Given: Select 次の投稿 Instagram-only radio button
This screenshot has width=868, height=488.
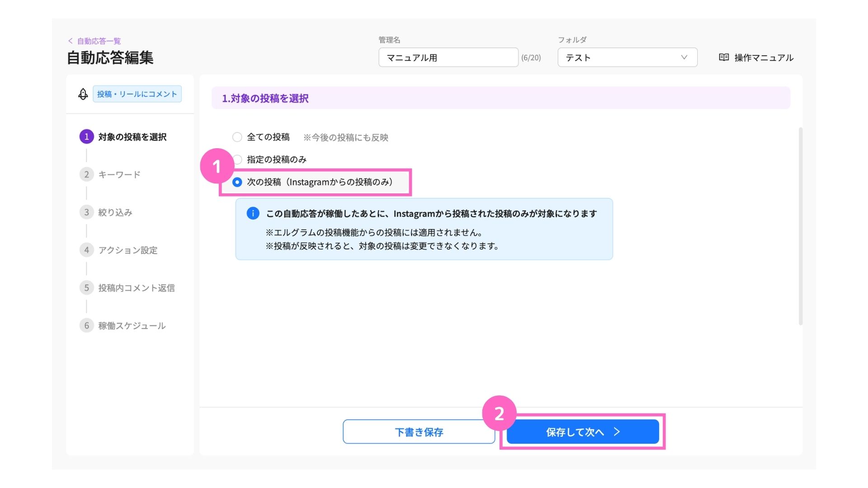Looking at the screenshot, I should [237, 182].
